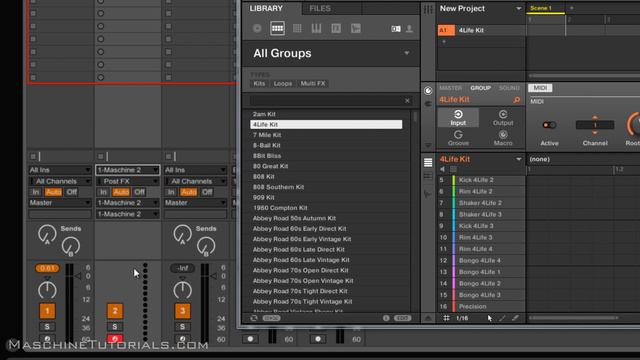Open the Output properties page
The width and height of the screenshot is (640, 360).
[503, 118]
